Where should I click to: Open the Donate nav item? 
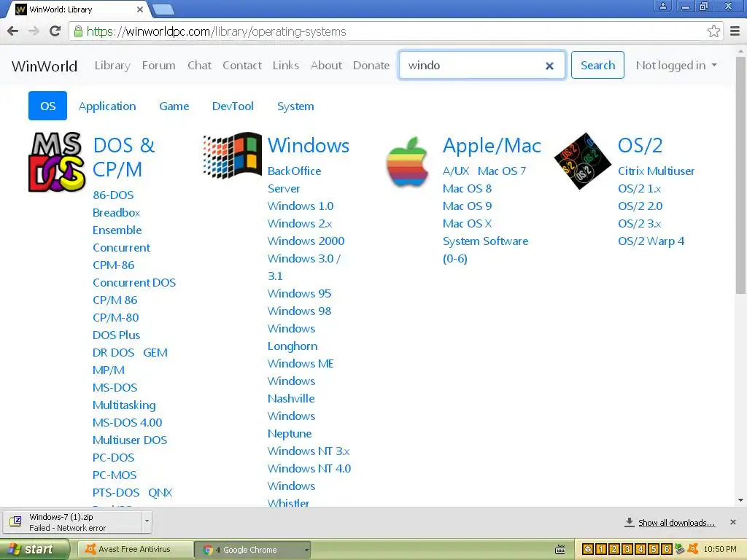click(x=371, y=65)
